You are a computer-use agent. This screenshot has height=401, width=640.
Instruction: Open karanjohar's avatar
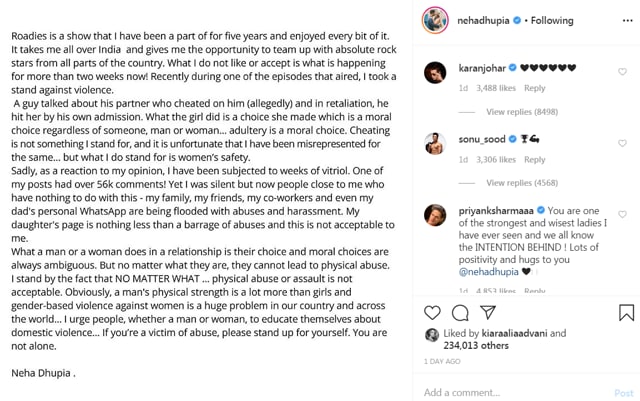tap(435, 73)
